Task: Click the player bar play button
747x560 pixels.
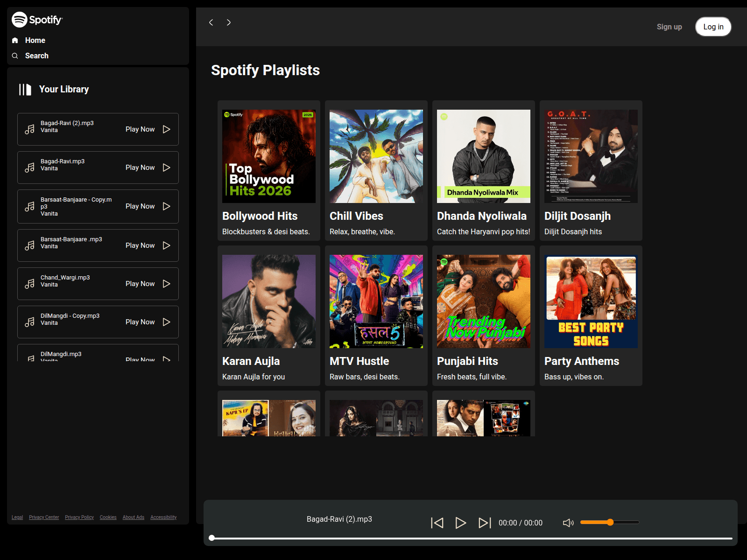Action: click(461, 523)
